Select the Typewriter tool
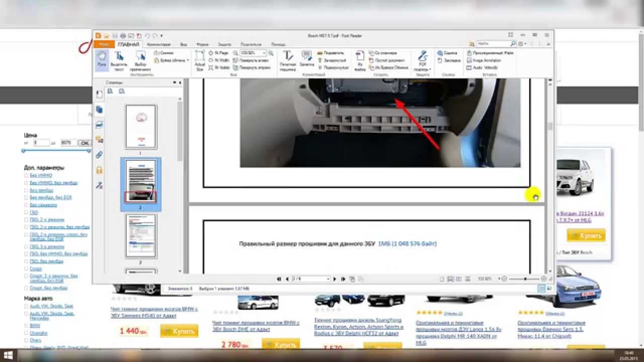 click(x=288, y=60)
